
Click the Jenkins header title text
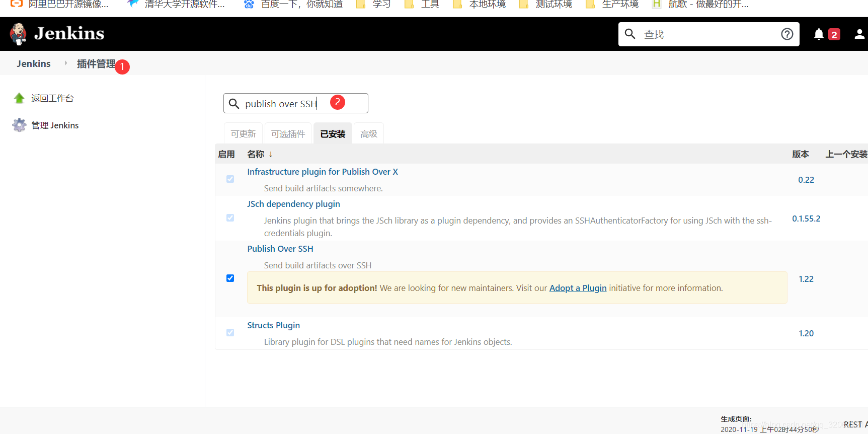pyautogui.click(x=69, y=34)
